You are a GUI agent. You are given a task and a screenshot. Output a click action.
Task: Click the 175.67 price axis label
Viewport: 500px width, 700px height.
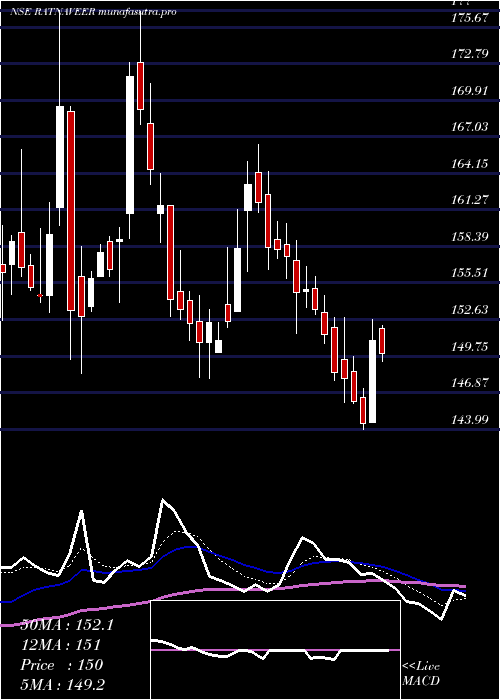point(470,18)
